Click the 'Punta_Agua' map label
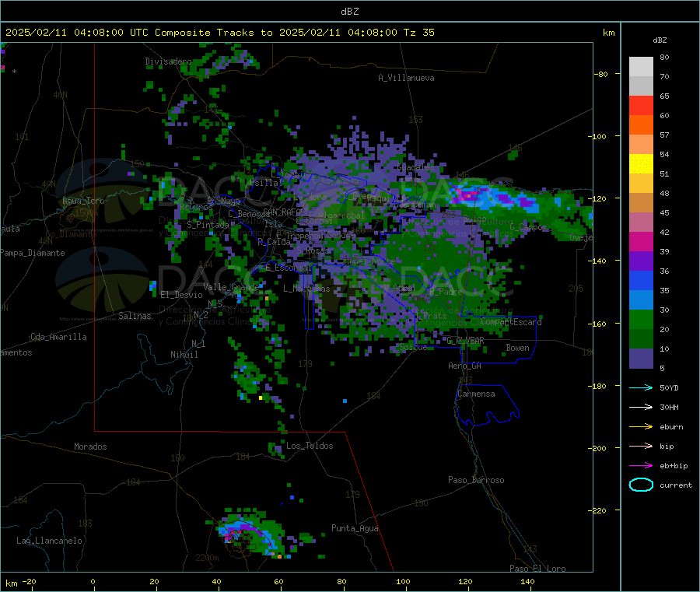700x592 pixels. pos(355,528)
